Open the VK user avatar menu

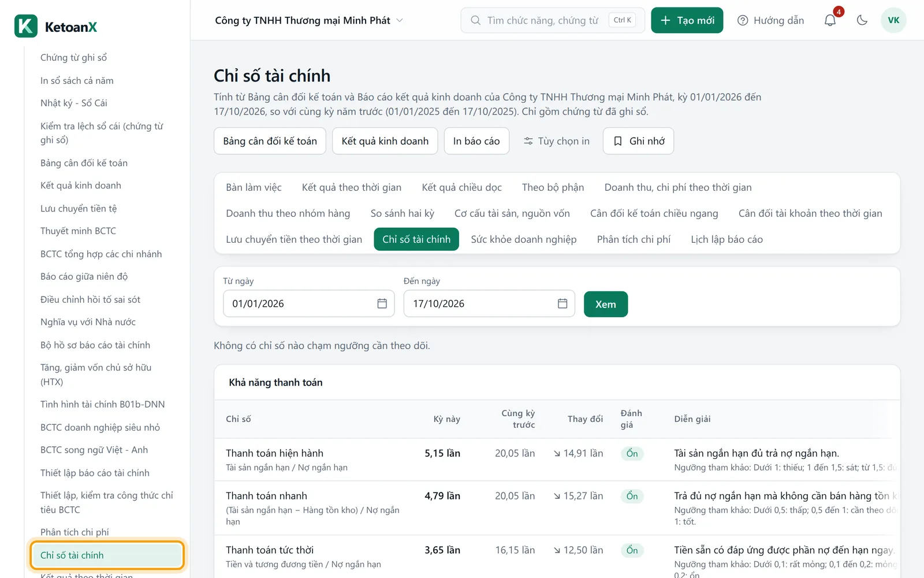pyautogui.click(x=893, y=20)
